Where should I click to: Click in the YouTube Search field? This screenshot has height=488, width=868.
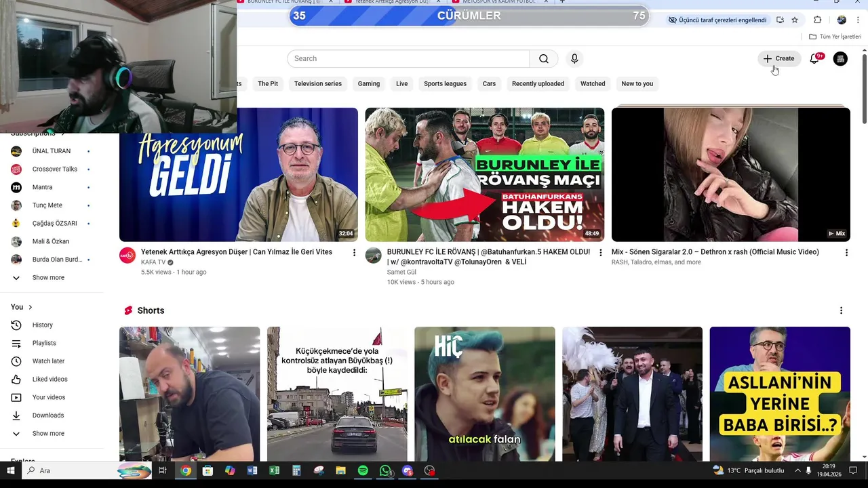click(x=408, y=59)
